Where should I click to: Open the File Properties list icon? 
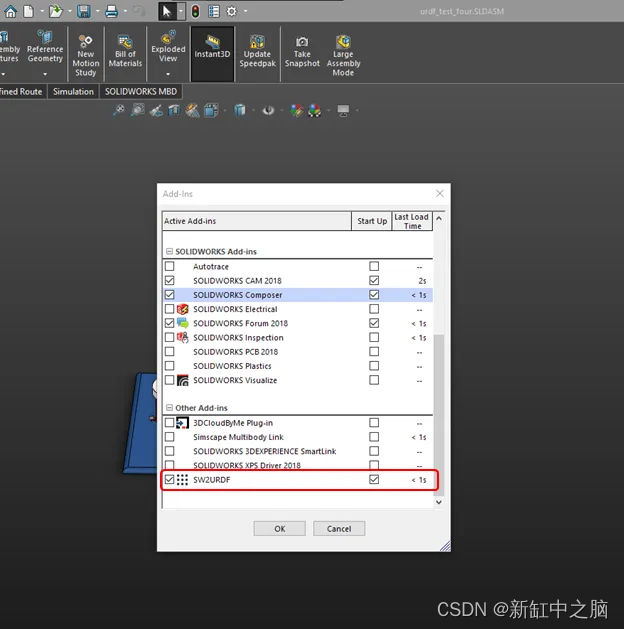click(x=214, y=11)
